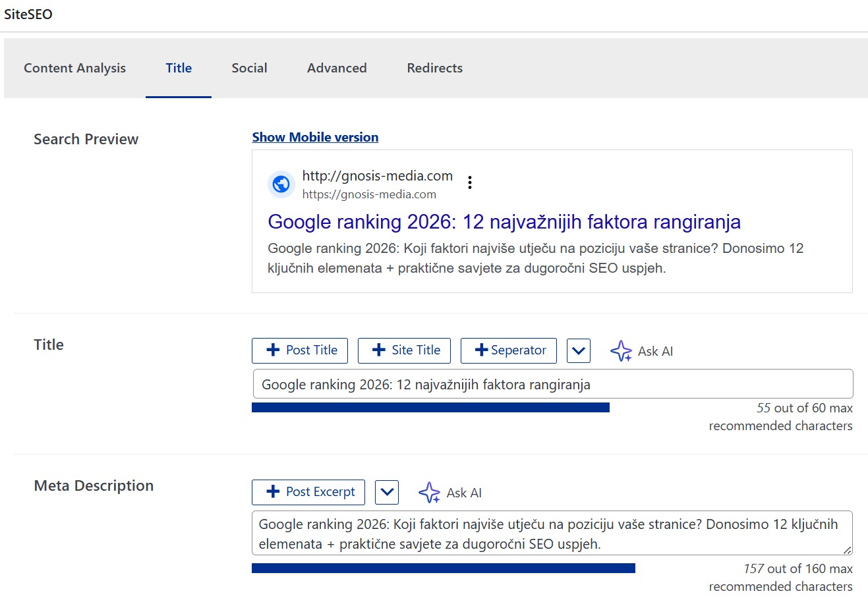This screenshot has width=868, height=608.
Task: Select Ask AI icon beside Post Excerpt controls
Action: click(429, 492)
